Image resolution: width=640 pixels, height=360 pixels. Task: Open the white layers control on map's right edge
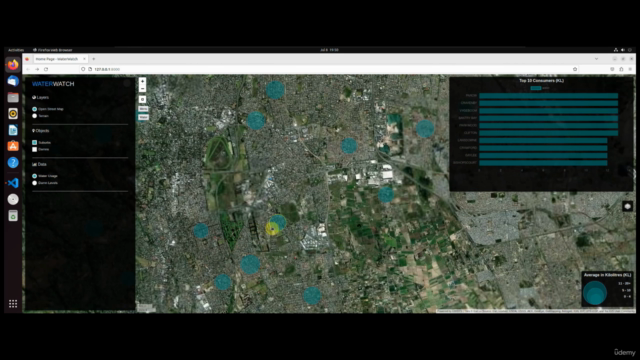pos(627,206)
